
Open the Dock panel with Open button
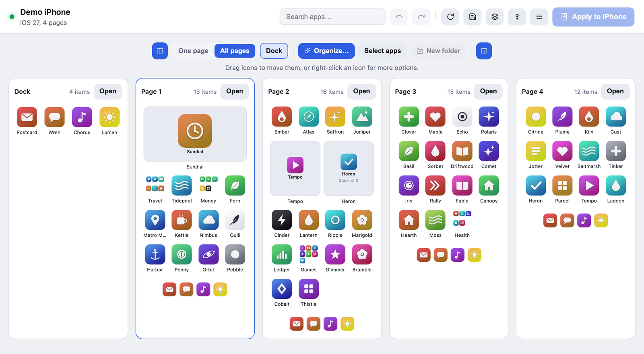point(108,91)
